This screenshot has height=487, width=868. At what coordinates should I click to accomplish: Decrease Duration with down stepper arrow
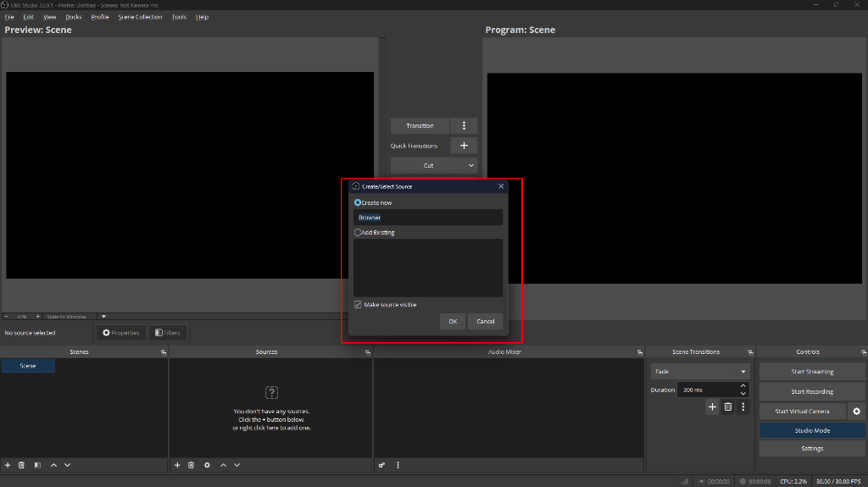(x=743, y=394)
